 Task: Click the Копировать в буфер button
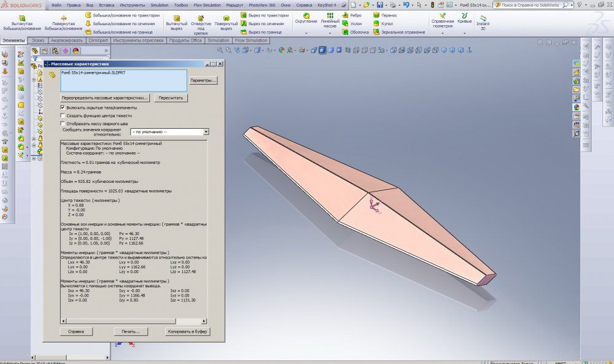click(188, 331)
